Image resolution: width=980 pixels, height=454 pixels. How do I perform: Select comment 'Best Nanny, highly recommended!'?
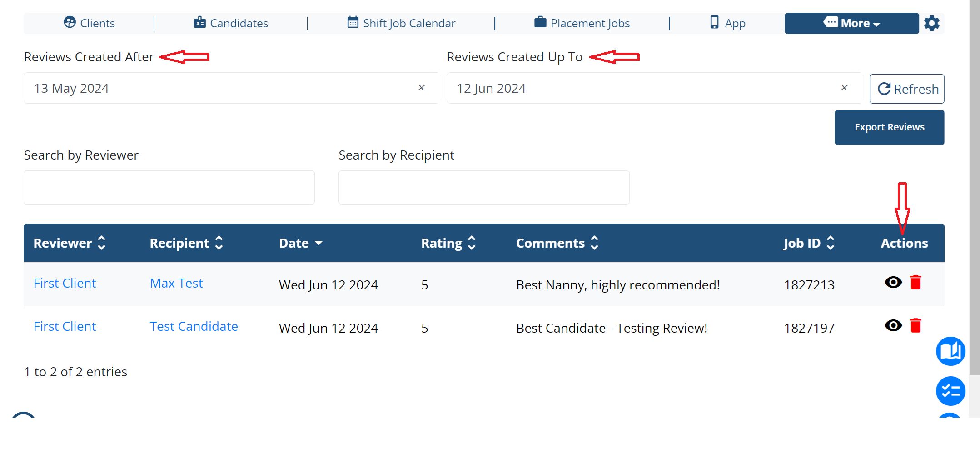[x=618, y=285]
